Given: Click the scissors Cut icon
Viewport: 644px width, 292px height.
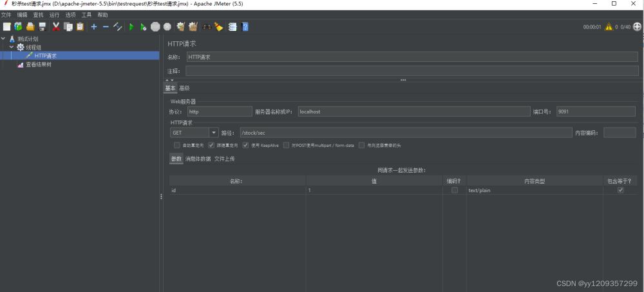Looking at the screenshot, I should coord(56,26).
